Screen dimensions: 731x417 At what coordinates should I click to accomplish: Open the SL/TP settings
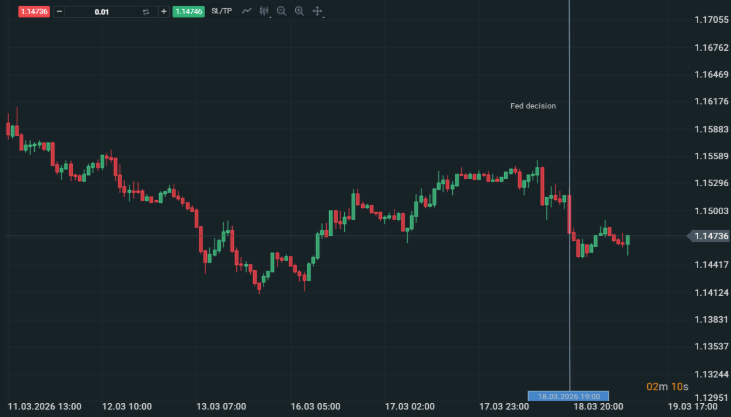[x=221, y=11]
